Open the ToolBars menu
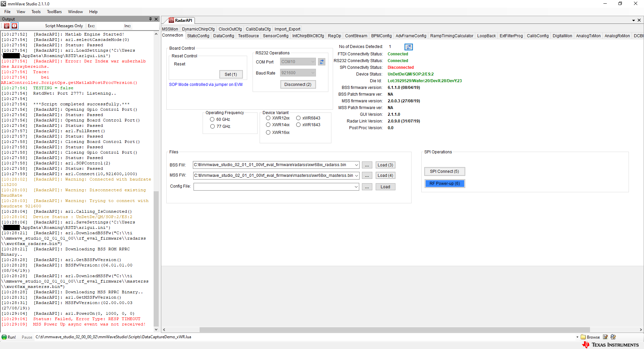Image resolution: width=644 pixels, height=349 pixels. (54, 12)
